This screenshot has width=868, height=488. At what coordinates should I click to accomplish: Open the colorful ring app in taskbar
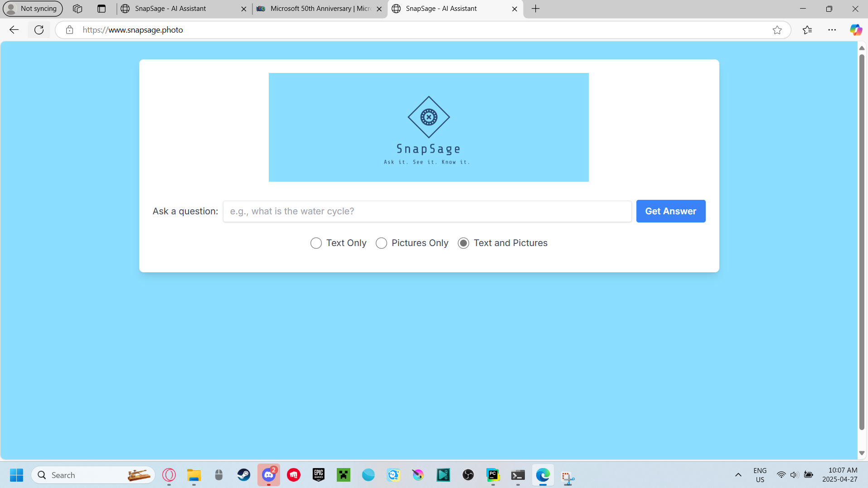[x=418, y=475]
